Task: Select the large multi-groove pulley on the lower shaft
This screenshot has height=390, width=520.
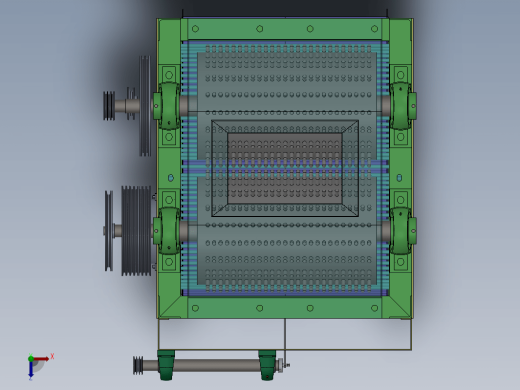Action: [x=136, y=231]
